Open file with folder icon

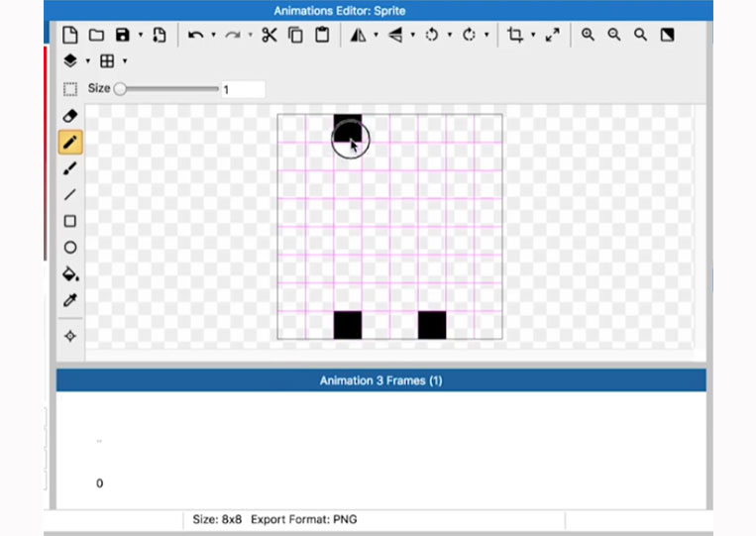point(96,35)
